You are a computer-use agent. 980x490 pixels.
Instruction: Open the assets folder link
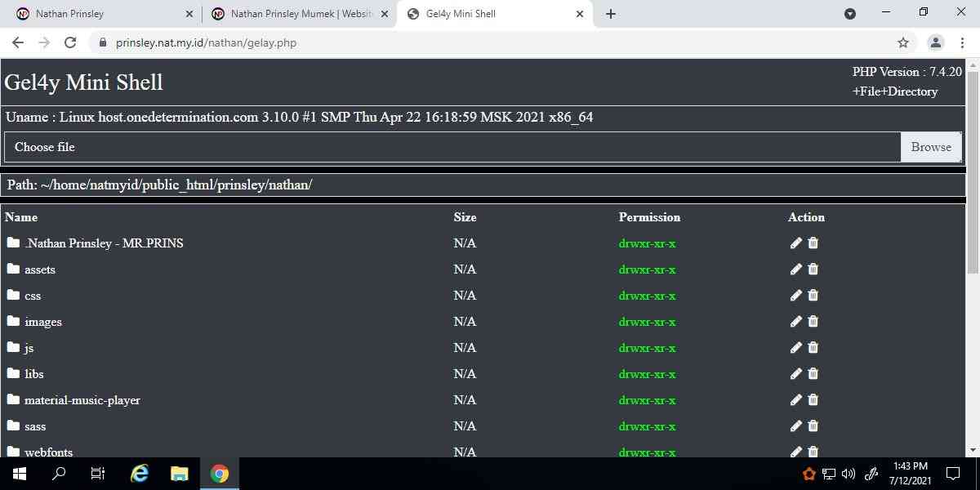pos(40,269)
